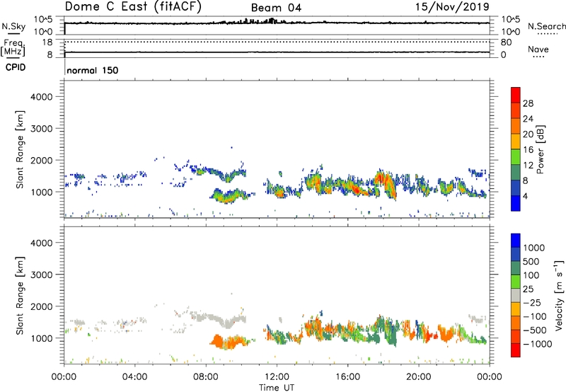Click the 18 tick on the frequency axis
The width and height of the screenshot is (566, 392).
point(47,42)
